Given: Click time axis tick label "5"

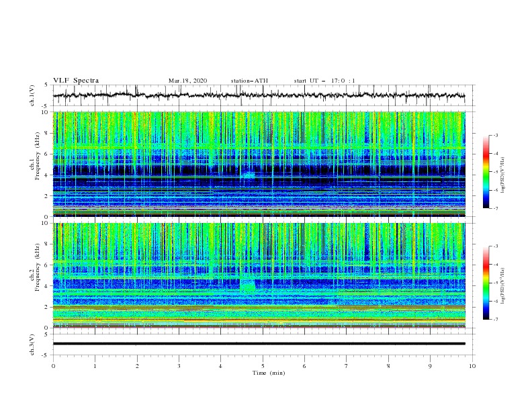Looking at the screenshot, I should point(263,366).
